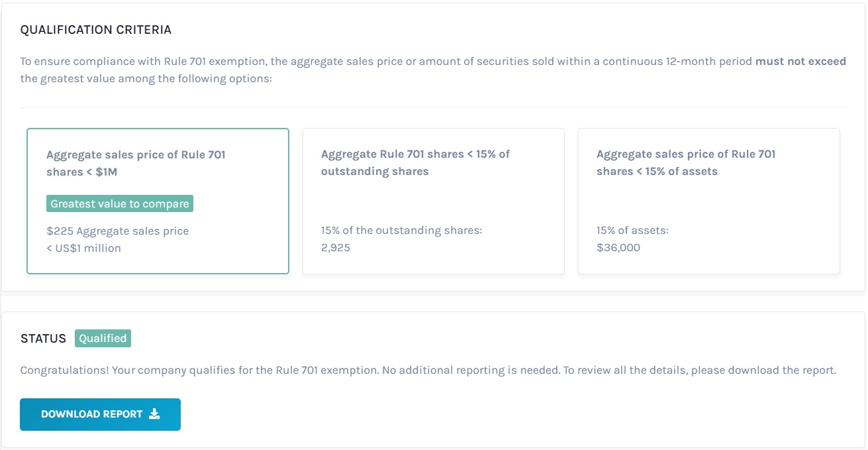Click the '< US$1 million' text

84,249
